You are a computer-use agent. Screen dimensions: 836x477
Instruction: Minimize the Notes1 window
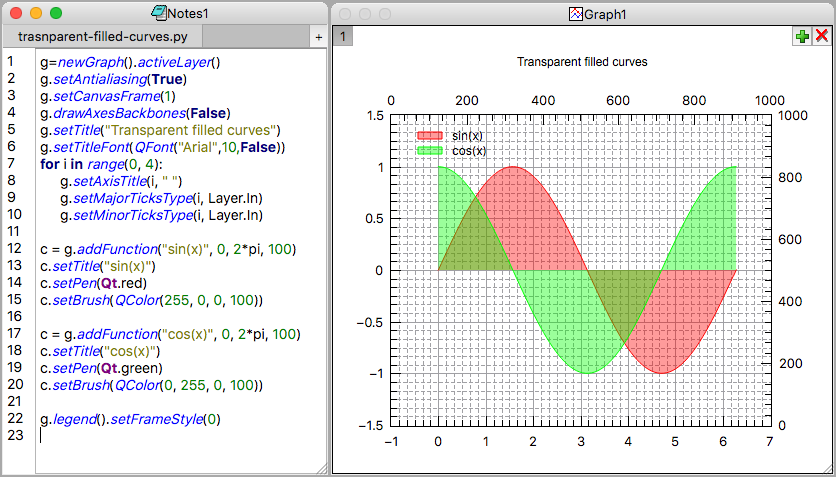click(x=36, y=14)
